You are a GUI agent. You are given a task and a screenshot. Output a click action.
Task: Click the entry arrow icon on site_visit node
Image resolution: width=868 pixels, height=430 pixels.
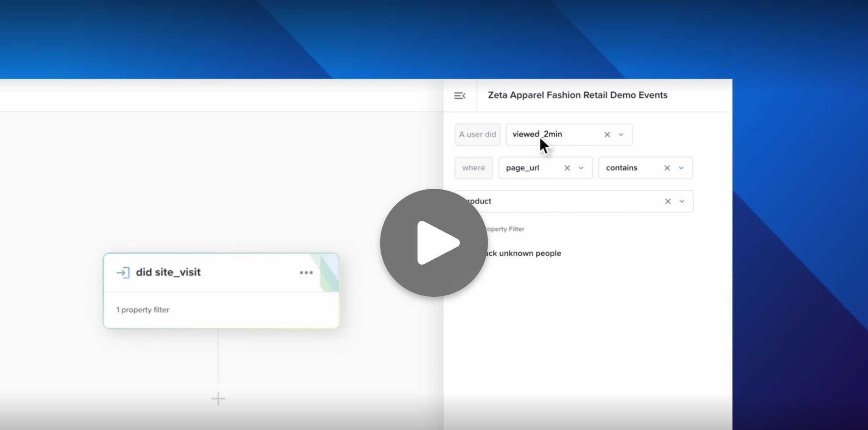coord(123,272)
